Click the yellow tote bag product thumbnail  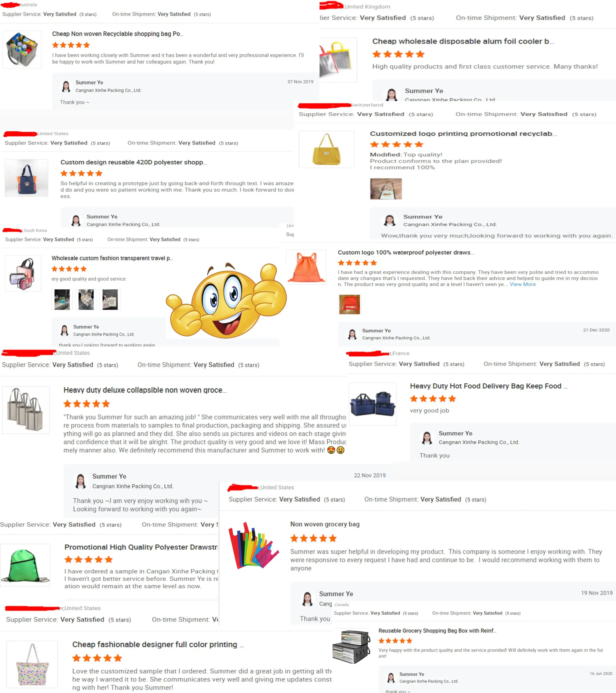pos(327,149)
